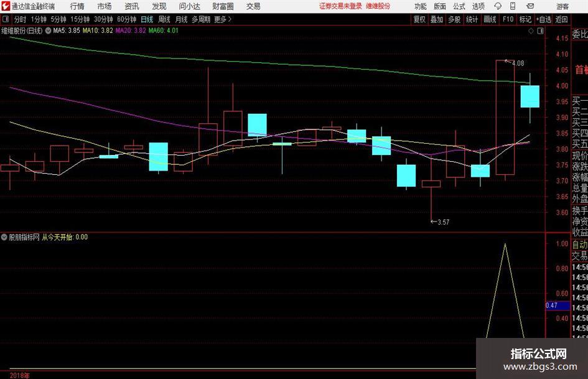Click the 多股 toolbar button

point(454,19)
